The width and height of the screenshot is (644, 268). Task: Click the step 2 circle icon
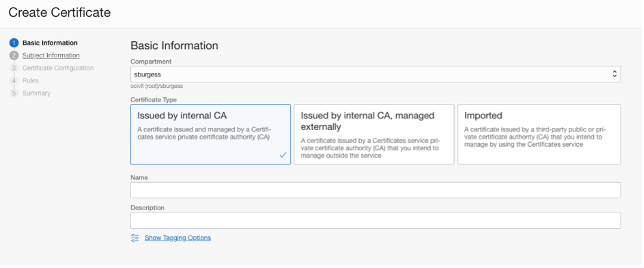[x=14, y=56]
